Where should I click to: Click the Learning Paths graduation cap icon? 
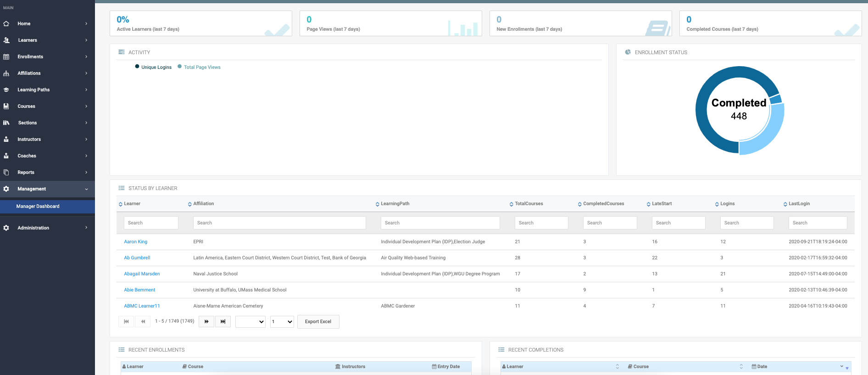(6, 90)
